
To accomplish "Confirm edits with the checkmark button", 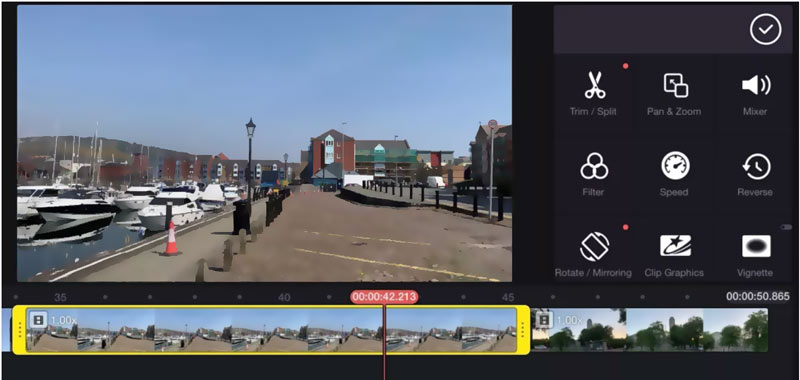I will pyautogui.click(x=765, y=29).
